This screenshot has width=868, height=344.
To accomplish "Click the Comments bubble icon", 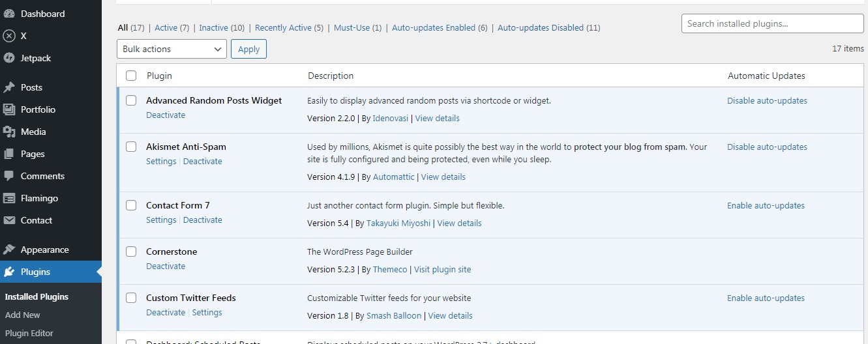I will tap(9, 176).
